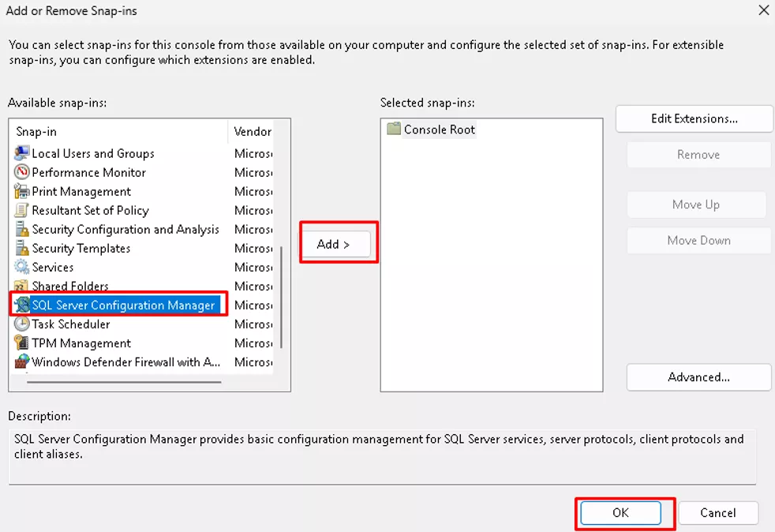Click the description text box

(x=382, y=457)
